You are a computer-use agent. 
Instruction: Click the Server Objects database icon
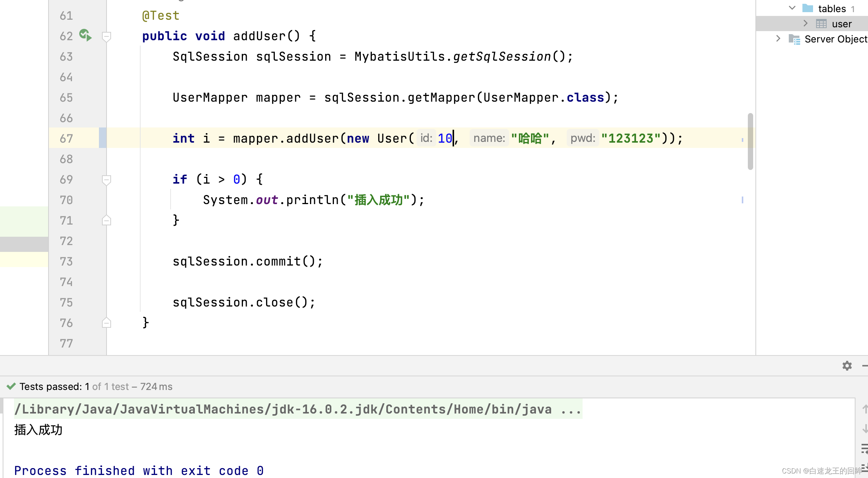[794, 39]
